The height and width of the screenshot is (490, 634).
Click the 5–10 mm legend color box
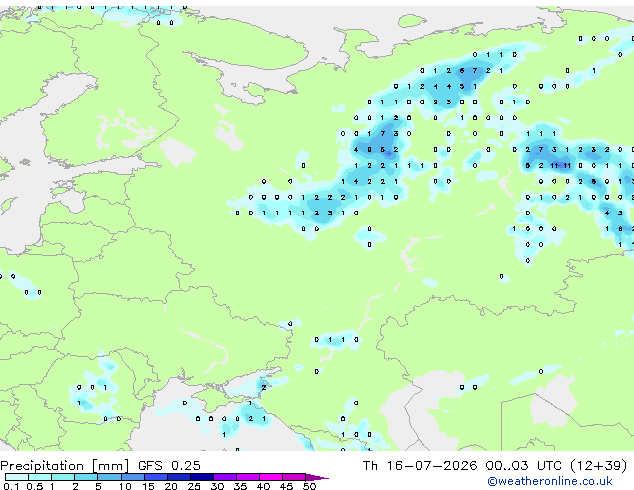[109, 477]
